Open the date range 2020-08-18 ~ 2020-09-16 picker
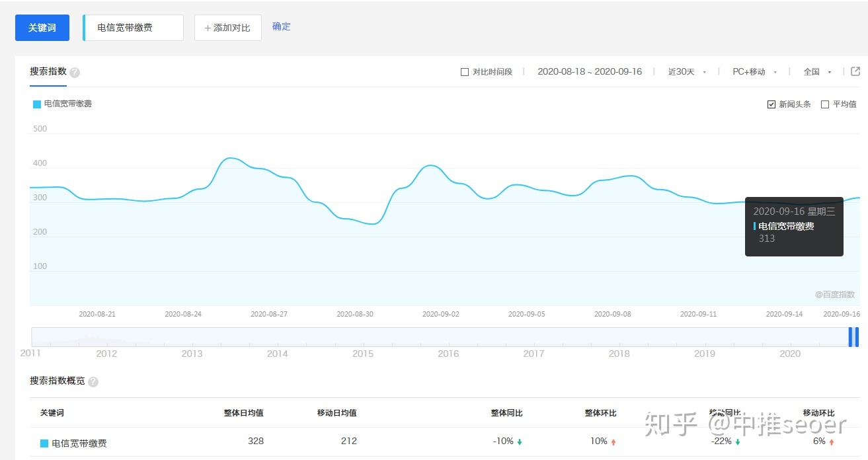This screenshot has width=868, height=460. tap(590, 71)
